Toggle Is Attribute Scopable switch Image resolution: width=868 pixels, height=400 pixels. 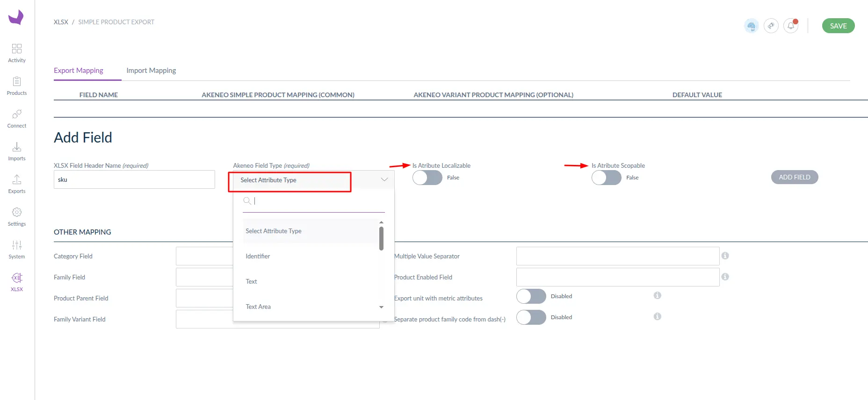coord(607,178)
